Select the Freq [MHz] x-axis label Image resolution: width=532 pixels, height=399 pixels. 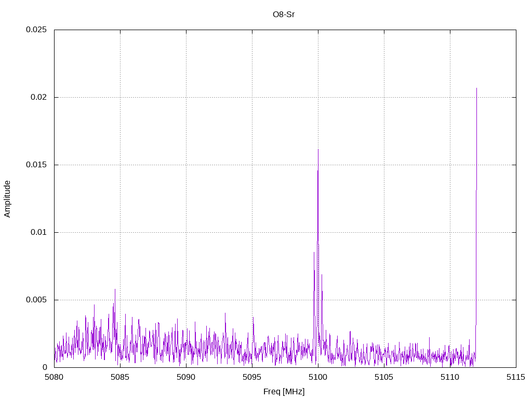click(284, 392)
